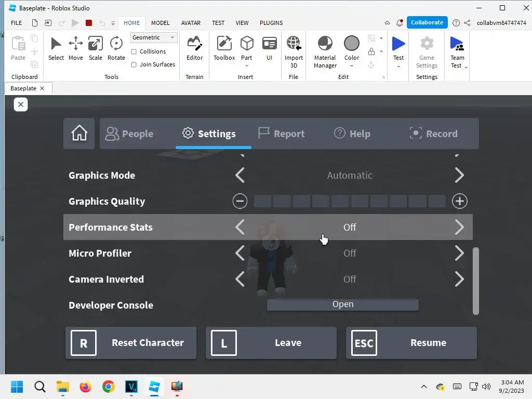Activate the Move tool
The width and height of the screenshot is (532, 399).
(76, 48)
